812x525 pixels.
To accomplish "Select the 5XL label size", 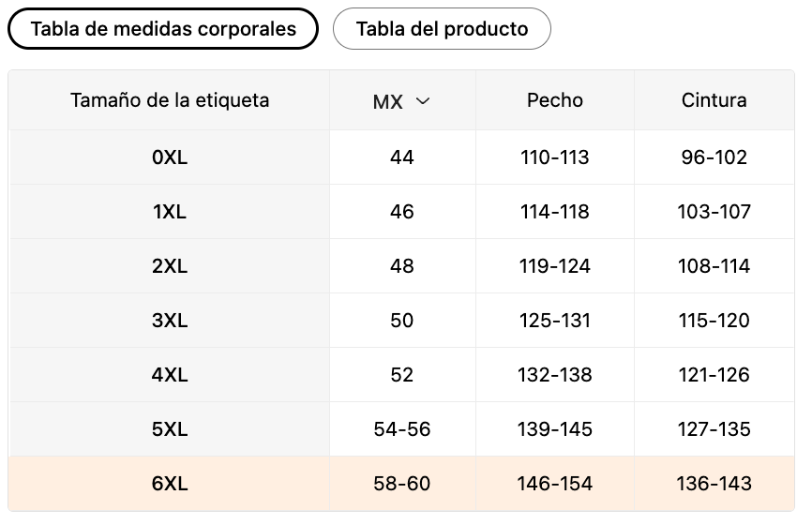I will [170, 429].
